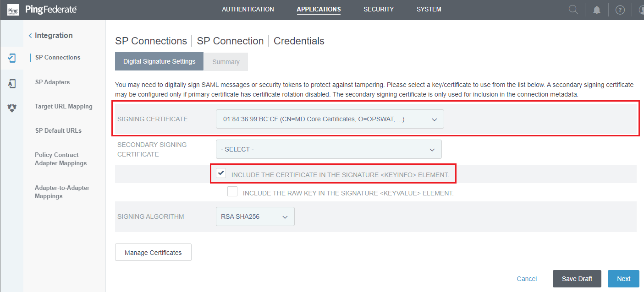This screenshot has height=292, width=644.
Task: Click the Credentials breadcrumb heading
Action: coord(299,41)
